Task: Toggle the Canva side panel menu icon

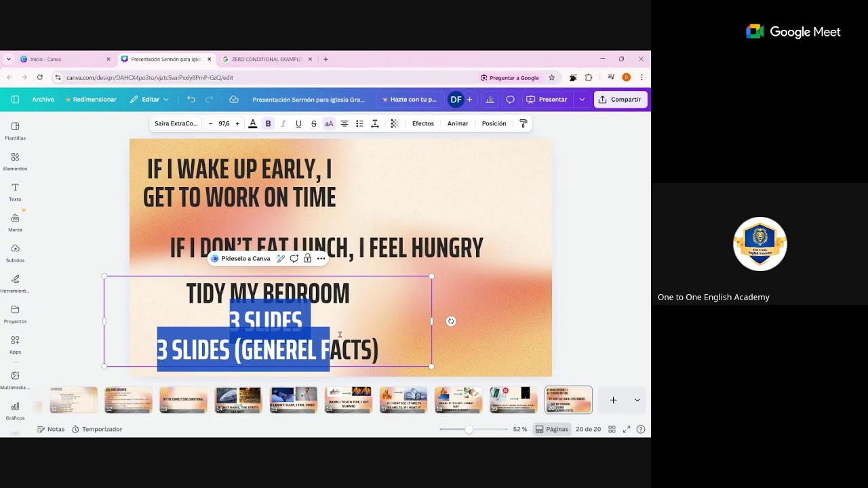Action: 15,100
